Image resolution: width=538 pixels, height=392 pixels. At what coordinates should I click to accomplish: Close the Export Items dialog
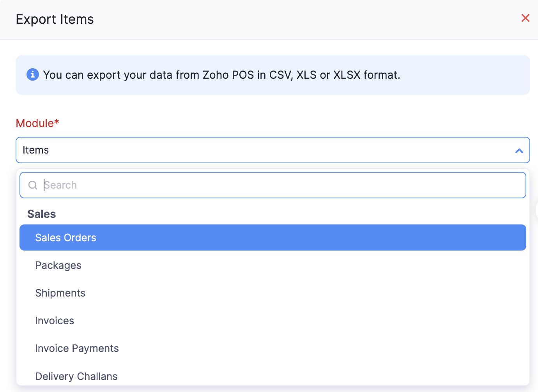point(525,18)
